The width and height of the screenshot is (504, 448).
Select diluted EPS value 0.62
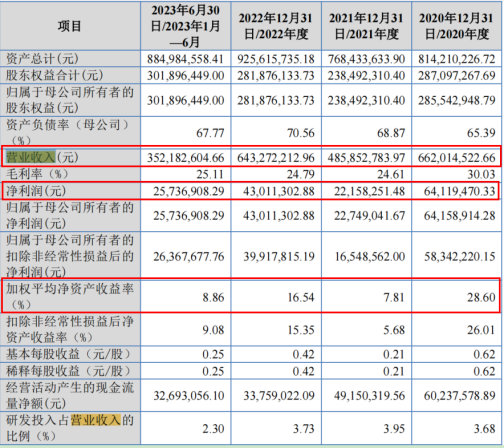coord(484,371)
